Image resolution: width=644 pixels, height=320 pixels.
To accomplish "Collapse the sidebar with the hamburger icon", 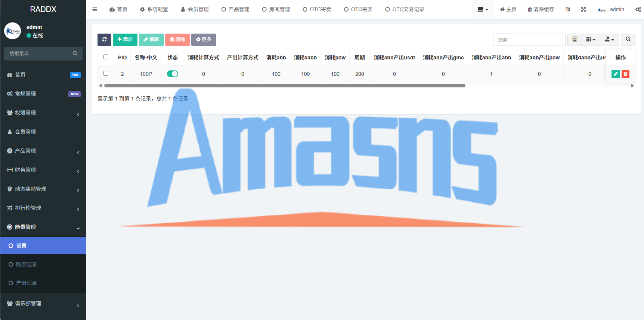I will [x=95, y=9].
